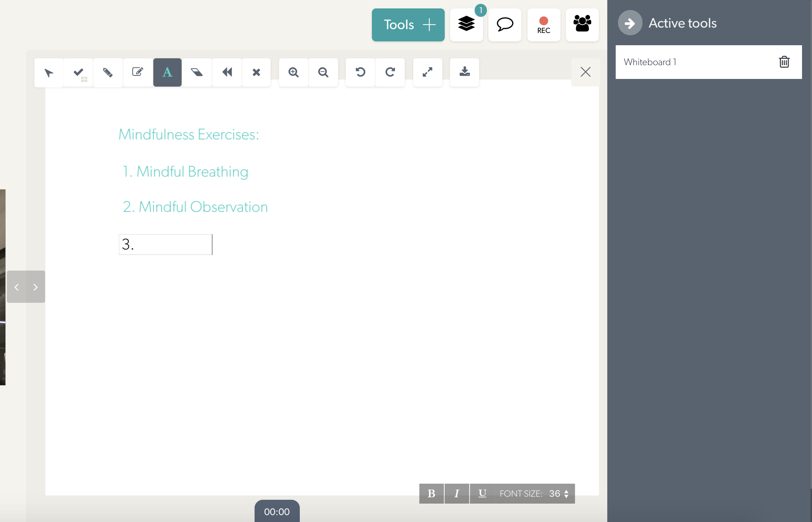Viewport: 812px width, 522px height.
Task: Open the Tools menu
Action: (x=408, y=25)
